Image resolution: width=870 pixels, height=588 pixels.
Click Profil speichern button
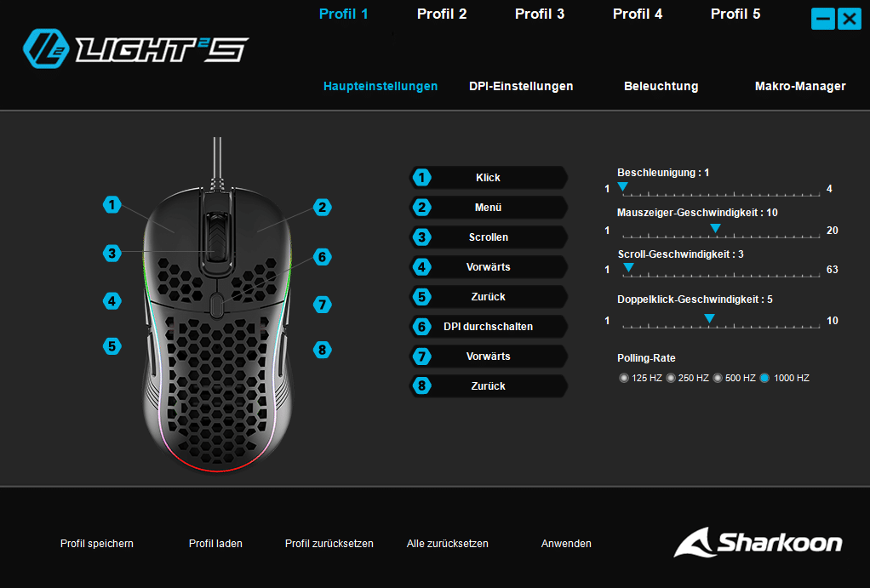click(96, 544)
